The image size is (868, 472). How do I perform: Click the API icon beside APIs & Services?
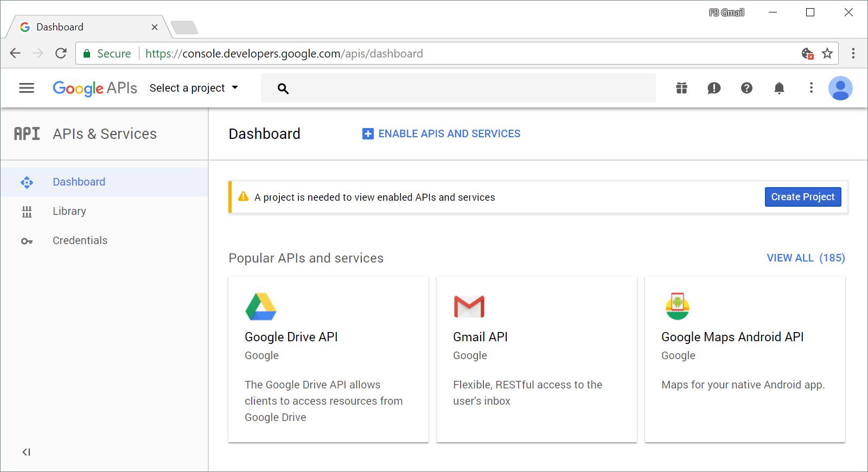pyautogui.click(x=27, y=133)
